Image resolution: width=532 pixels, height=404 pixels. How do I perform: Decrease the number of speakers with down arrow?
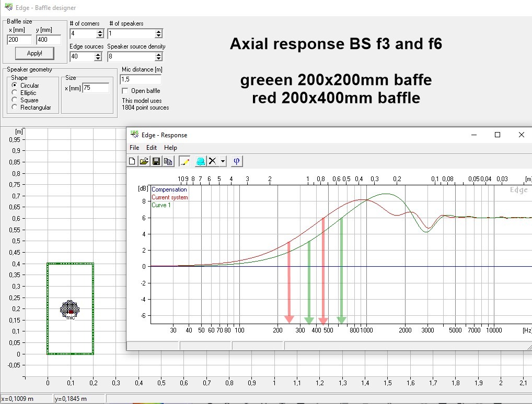[x=158, y=35]
